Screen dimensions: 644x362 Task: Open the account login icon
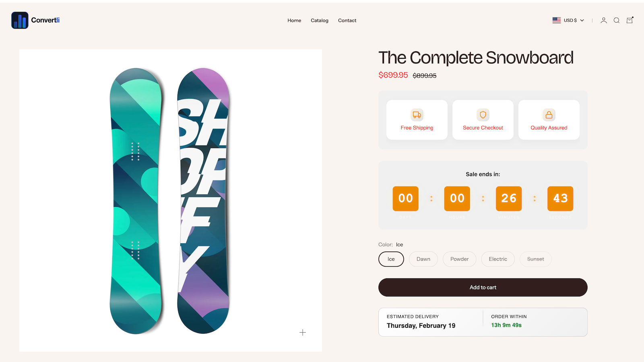click(x=604, y=21)
